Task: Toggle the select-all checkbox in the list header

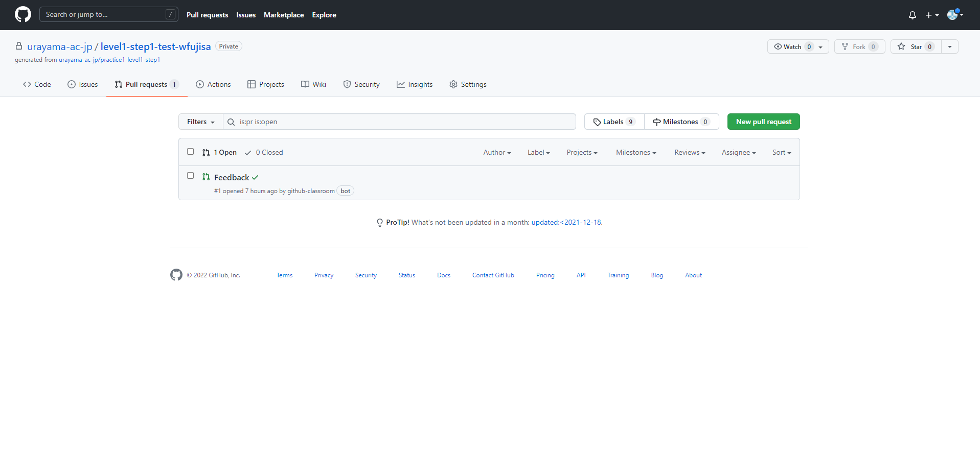Action: point(190,152)
